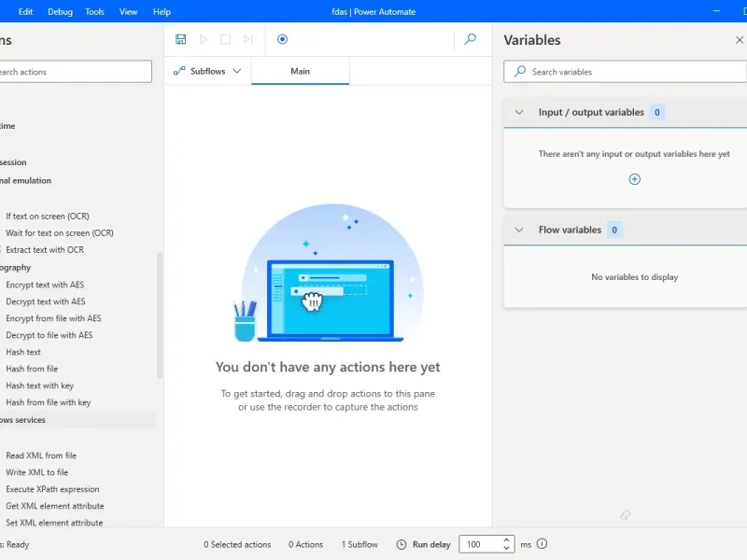
Task: Clear variable values with the eraser icon
Action: 625,514
